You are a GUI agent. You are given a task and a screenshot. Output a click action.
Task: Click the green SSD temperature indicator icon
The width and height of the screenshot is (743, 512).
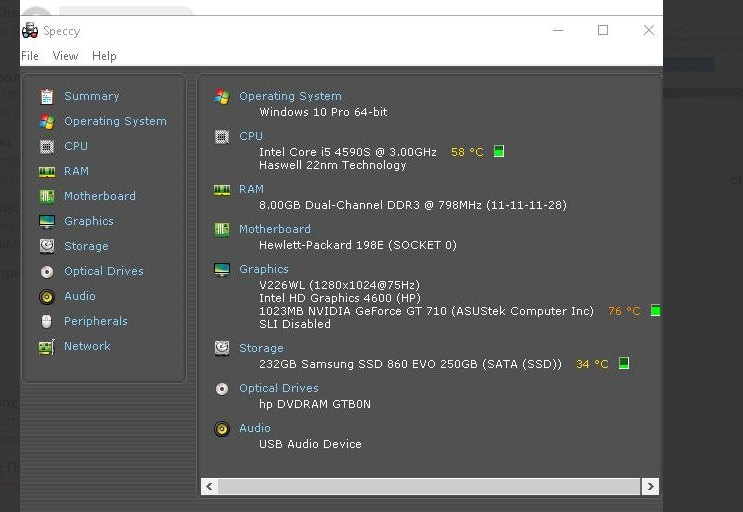tap(624, 363)
